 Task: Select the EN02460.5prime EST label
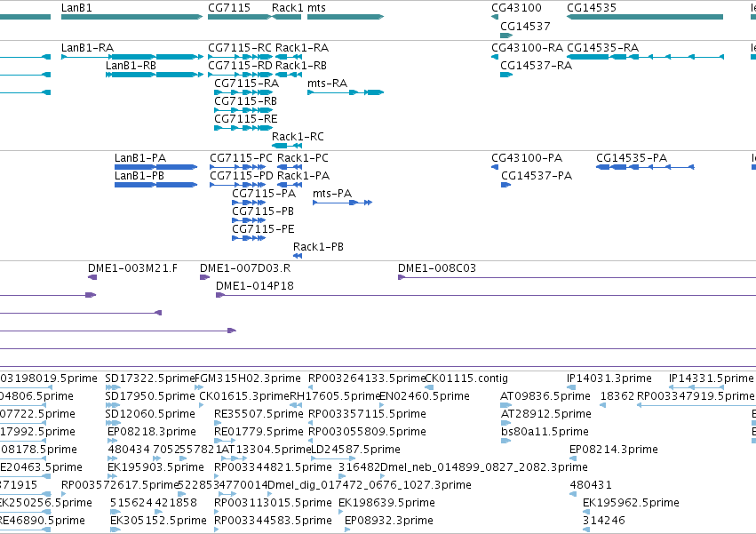click(x=425, y=396)
